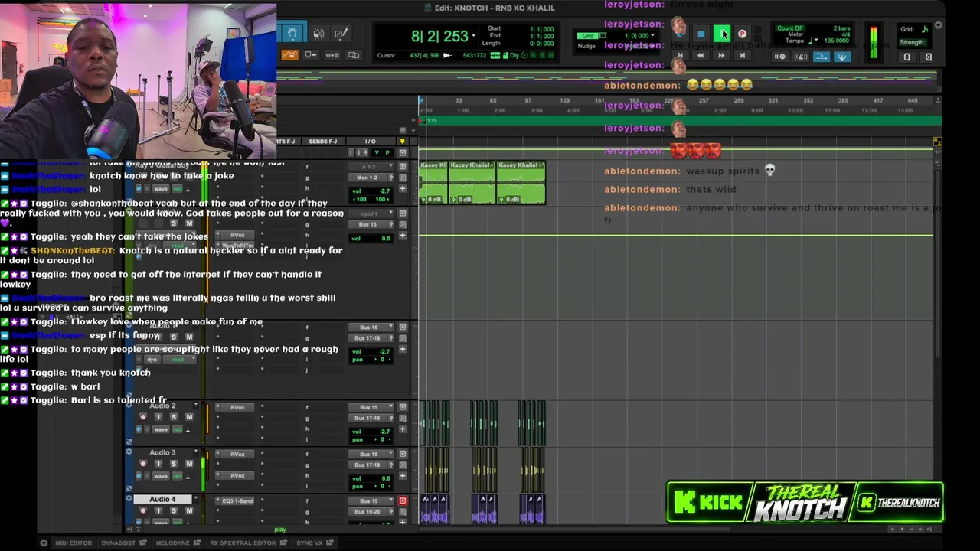Open Audio 3 Bus 15 input selector
The width and height of the screenshot is (980, 551).
click(371, 454)
